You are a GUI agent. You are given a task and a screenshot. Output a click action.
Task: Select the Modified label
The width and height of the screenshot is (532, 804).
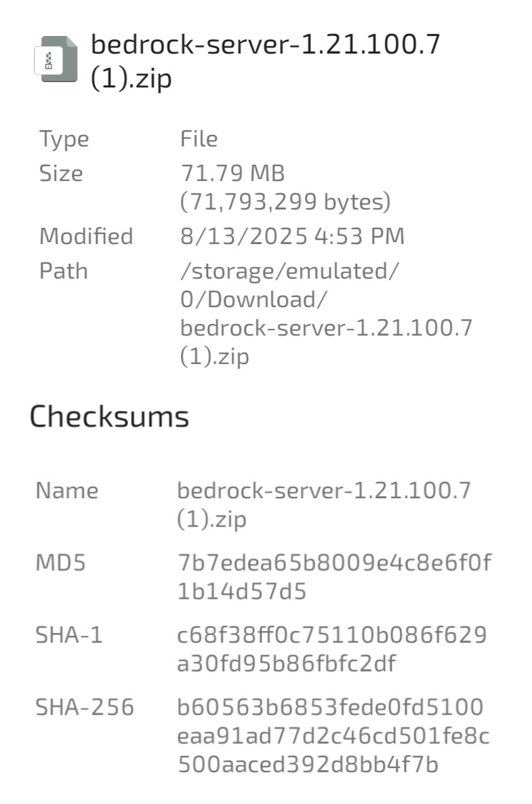pyautogui.click(x=86, y=237)
